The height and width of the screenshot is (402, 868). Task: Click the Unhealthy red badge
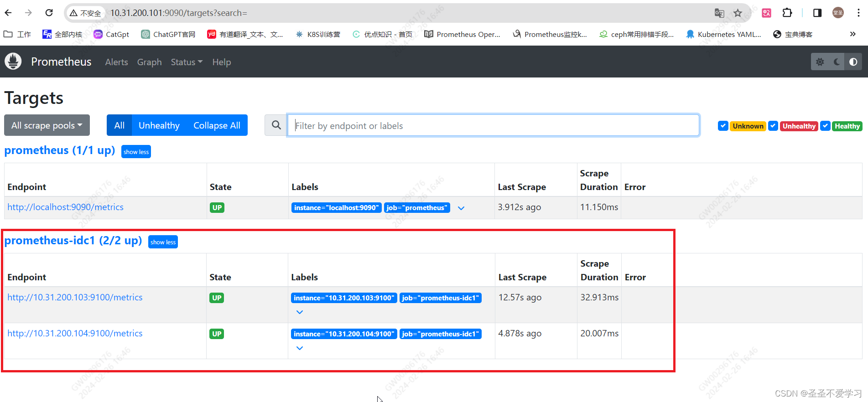pos(799,126)
